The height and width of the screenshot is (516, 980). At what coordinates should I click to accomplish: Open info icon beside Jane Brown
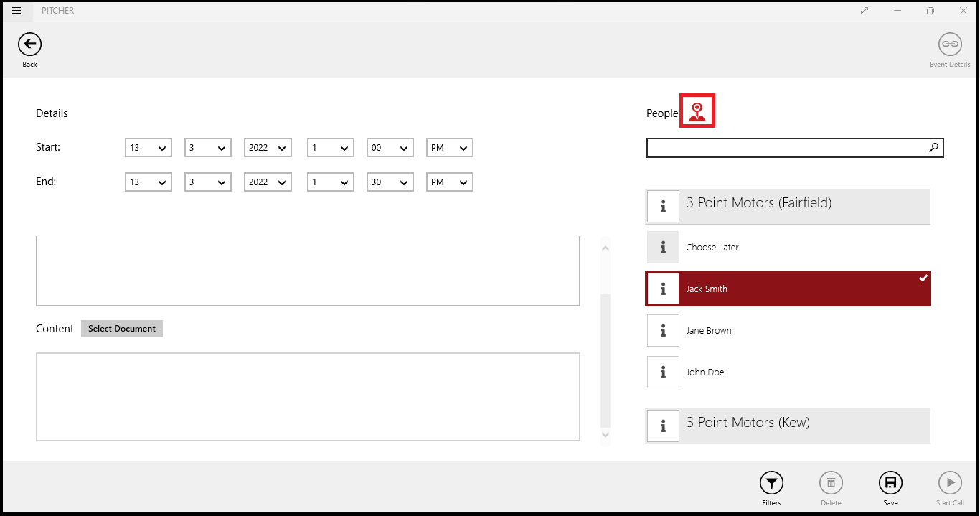click(x=663, y=331)
